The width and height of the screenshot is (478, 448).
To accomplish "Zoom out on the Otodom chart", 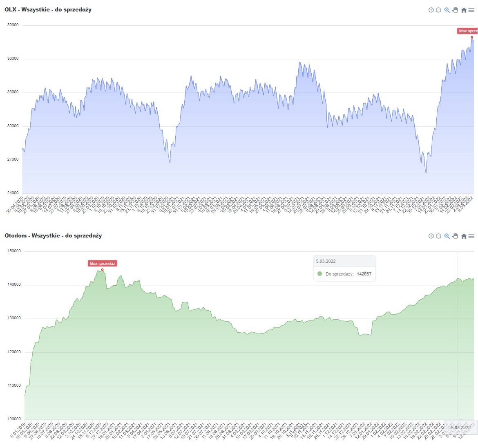I will click(x=438, y=236).
